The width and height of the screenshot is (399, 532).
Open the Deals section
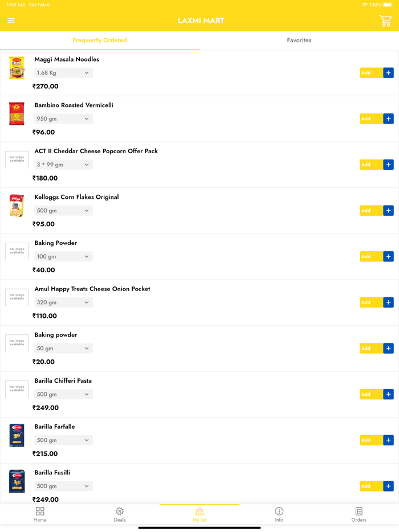(x=120, y=514)
